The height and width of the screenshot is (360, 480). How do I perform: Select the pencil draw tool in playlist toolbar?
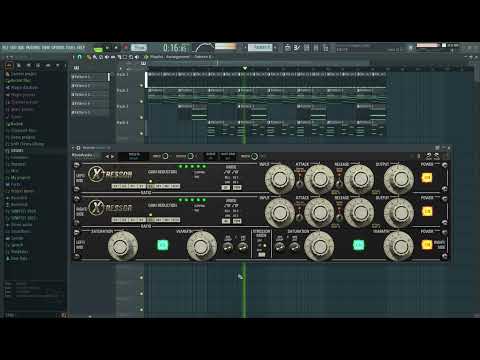pyautogui.click(x=89, y=57)
